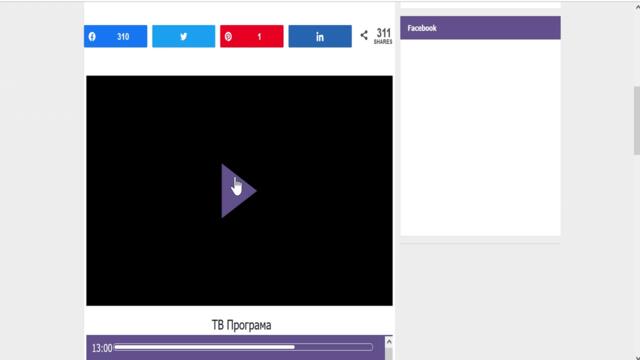The width and height of the screenshot is (640, 360).
Task: Pin the page with the Pinterest button
Action: click(252, 36)
